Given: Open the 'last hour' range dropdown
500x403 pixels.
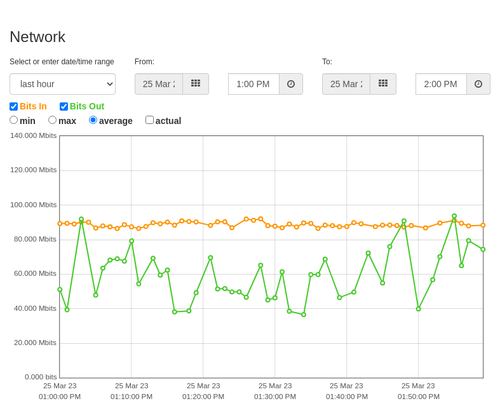Looking at the screenshot, I should [63, 84].
